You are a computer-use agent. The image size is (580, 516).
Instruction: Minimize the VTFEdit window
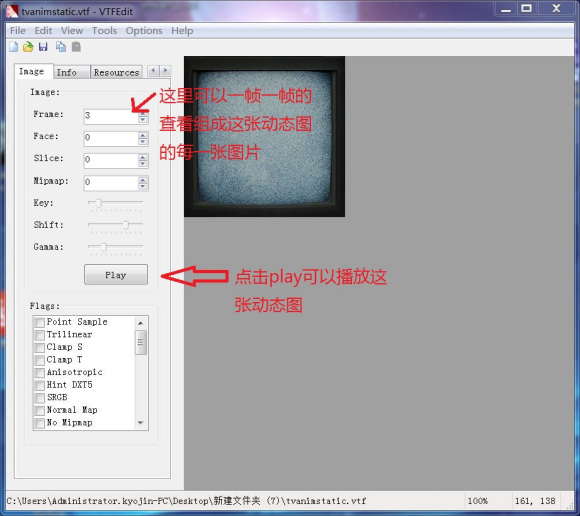point(506,9)
